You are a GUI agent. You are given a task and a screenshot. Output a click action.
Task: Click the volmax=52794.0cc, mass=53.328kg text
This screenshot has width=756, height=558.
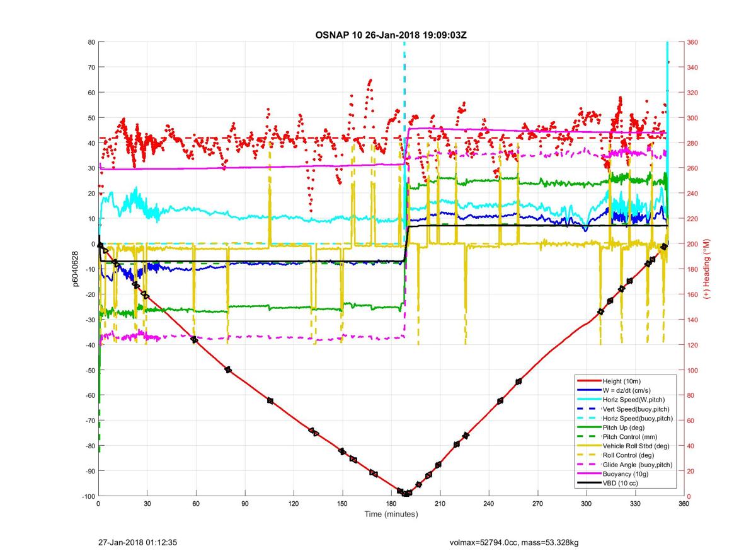[515, 542]
